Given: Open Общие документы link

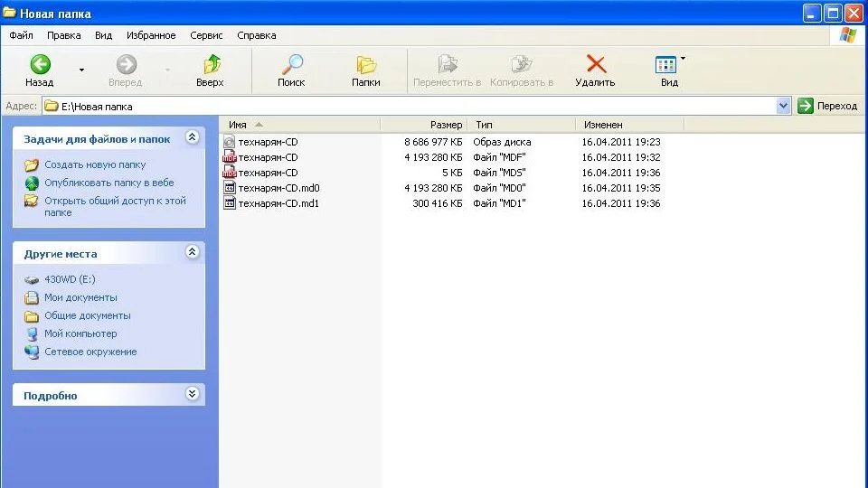Looking at the screenshot, I should (88, 315).
